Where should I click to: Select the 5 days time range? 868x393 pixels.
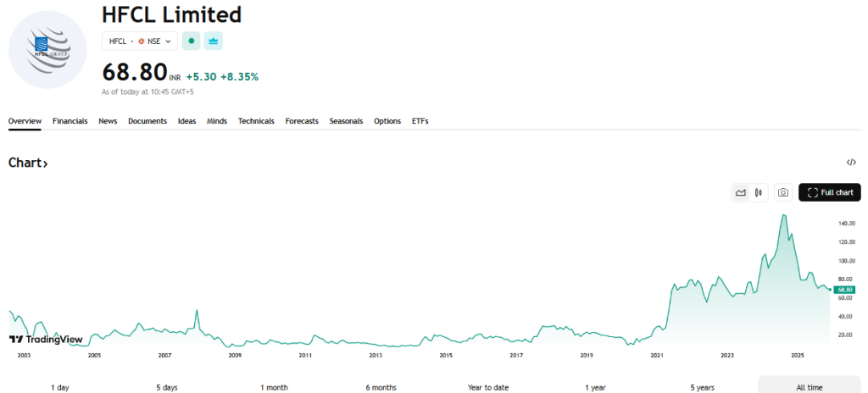click(167, 387)
